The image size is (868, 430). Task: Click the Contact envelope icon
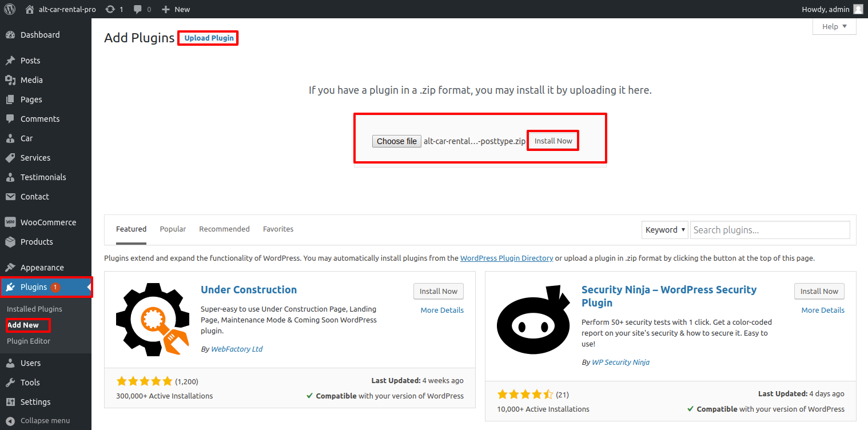click(x=10, y=197)
